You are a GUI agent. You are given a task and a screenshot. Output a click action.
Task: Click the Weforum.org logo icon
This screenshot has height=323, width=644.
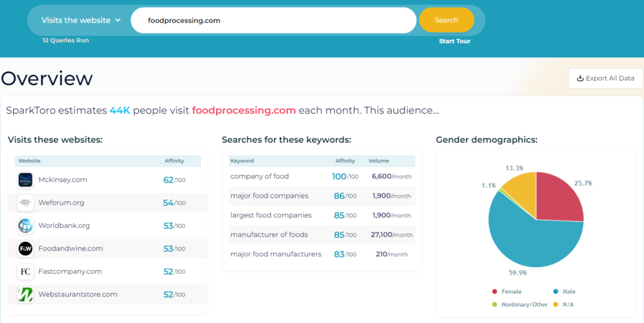pos(25,203)
